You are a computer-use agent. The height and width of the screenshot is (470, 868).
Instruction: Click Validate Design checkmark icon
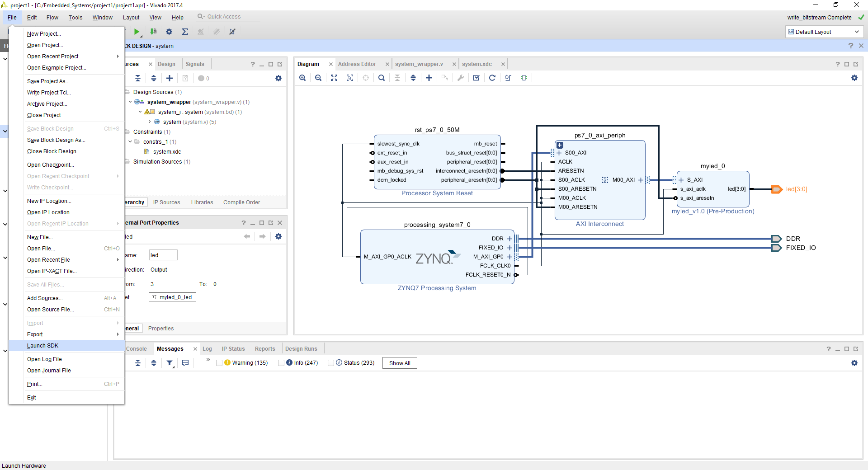[476, 78]
